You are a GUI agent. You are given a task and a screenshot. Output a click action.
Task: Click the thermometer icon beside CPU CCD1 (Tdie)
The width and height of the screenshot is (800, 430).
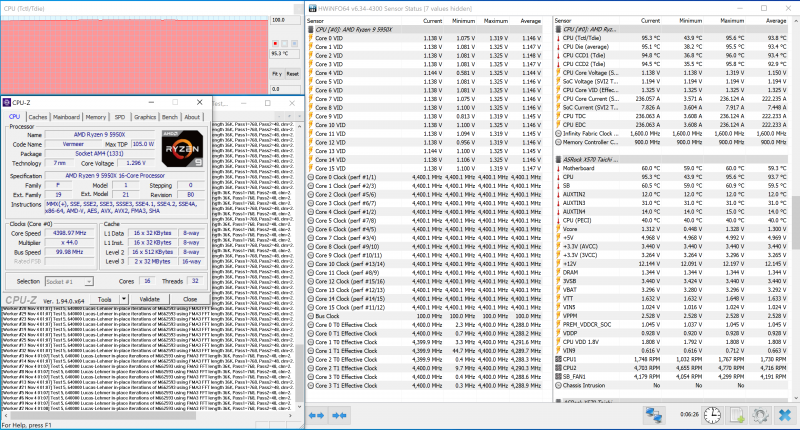558,56
